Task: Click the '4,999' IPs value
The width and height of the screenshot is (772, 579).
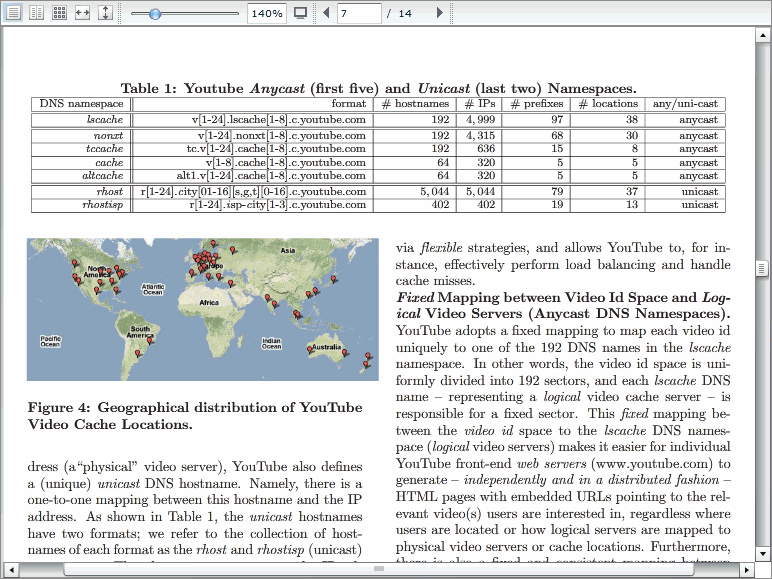Action: [x=481, y=120]
